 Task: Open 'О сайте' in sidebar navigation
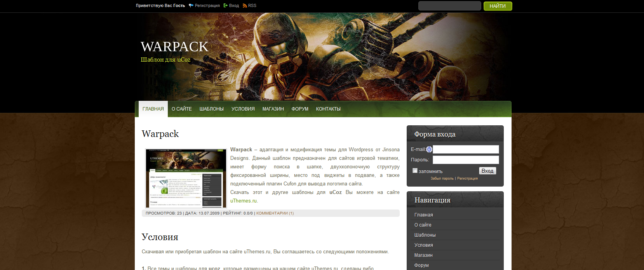[x=423, y=225]
